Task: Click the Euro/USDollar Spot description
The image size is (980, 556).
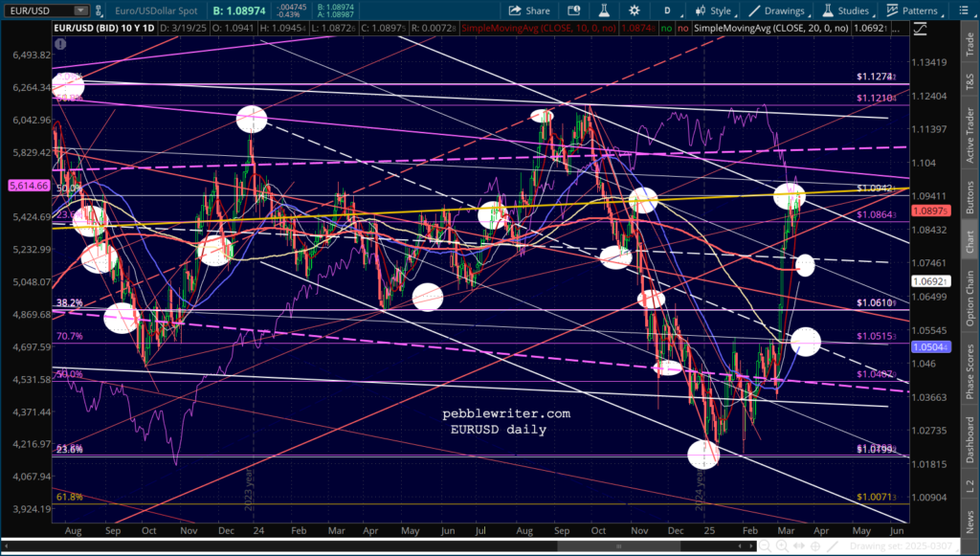Action: point(157,11)
